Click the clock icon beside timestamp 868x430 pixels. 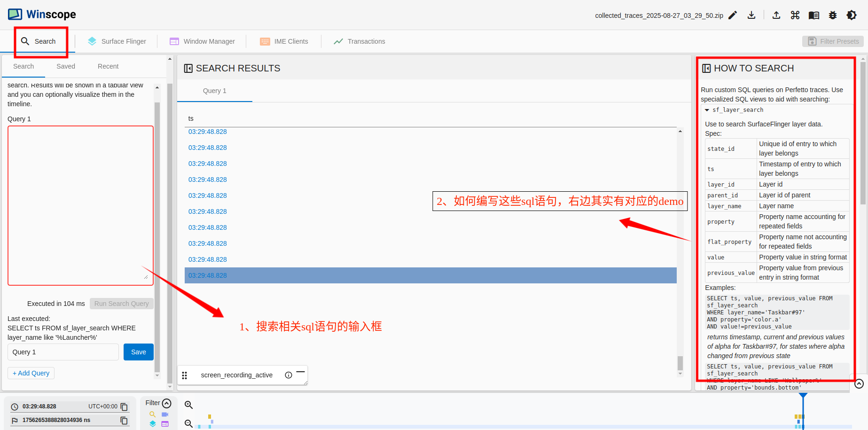[15, 407]
